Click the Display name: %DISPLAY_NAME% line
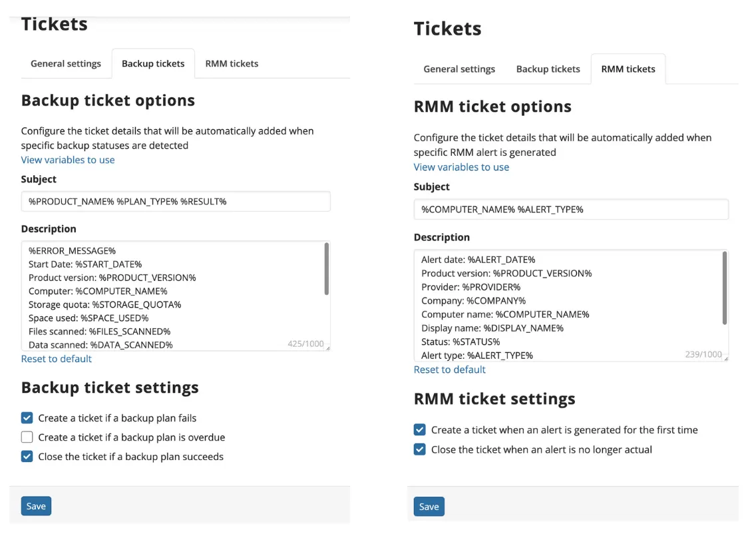 [492, 328]
